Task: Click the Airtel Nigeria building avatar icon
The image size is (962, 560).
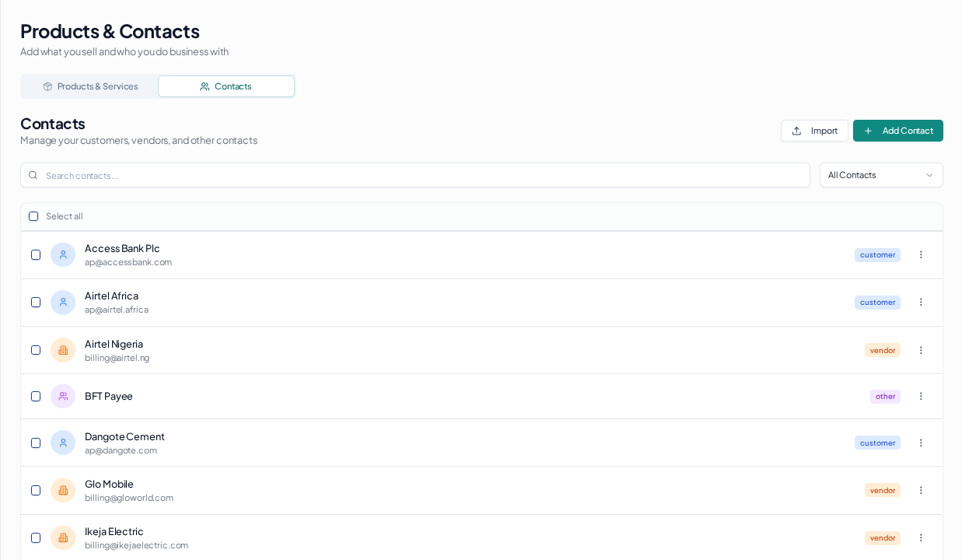Action: [x=63, y=350]
